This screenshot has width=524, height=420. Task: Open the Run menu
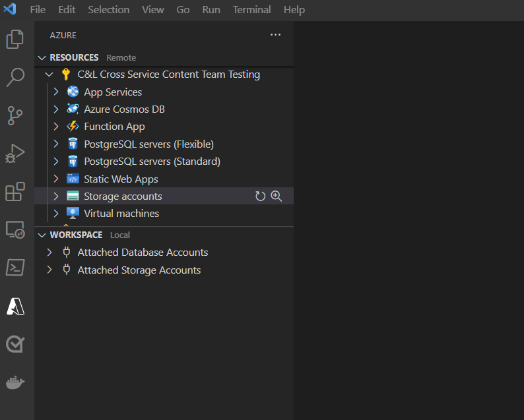click(211, 10)
